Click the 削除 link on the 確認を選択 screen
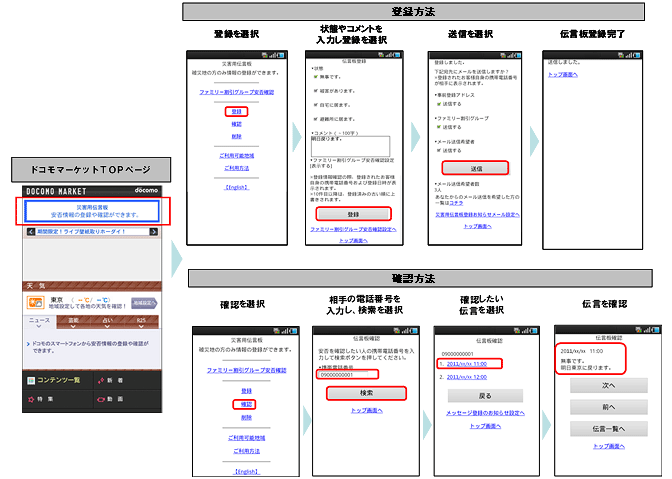 click(246, 418)
